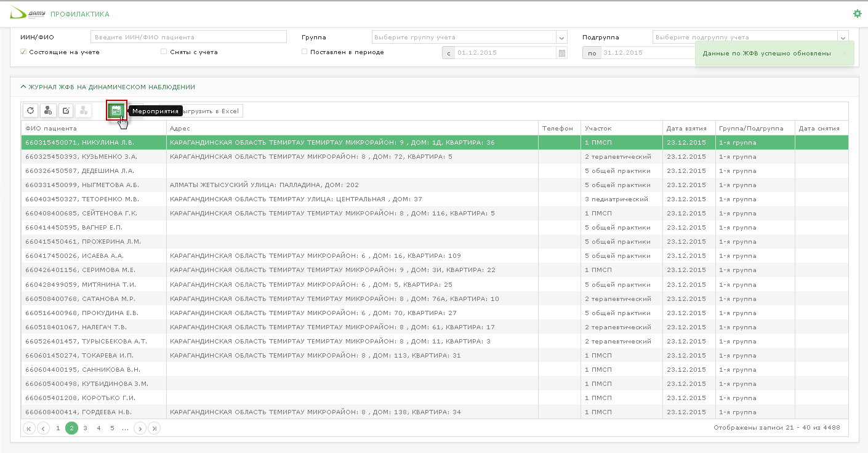
Task: Click the refresh journal icon
Action: tap(31, 111)
